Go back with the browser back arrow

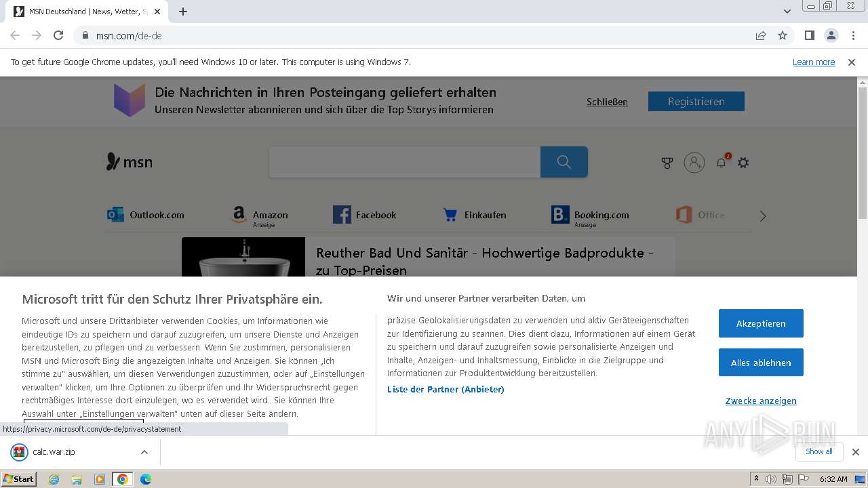coord(15,35)
